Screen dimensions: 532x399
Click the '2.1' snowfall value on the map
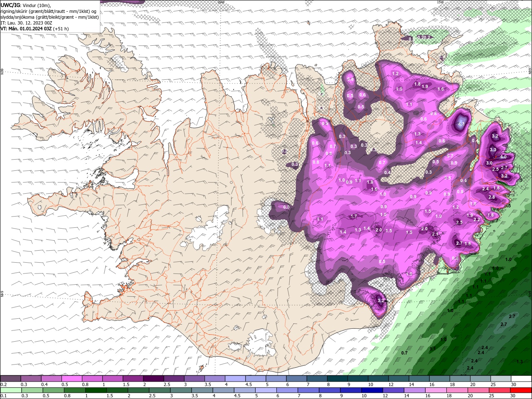point(435,234)
